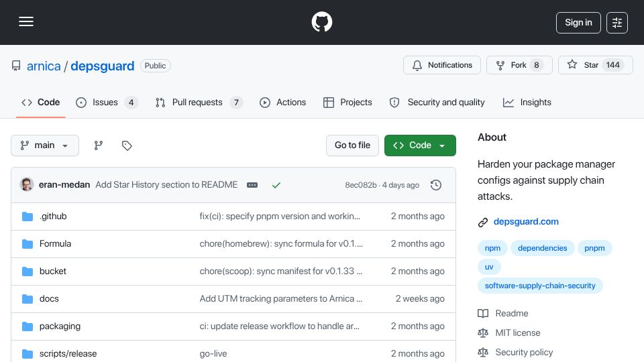Screen dimensions: 644x362
Task: Open commit 'fix(ci): specify pnpm version'
Action: click(280, 217)
